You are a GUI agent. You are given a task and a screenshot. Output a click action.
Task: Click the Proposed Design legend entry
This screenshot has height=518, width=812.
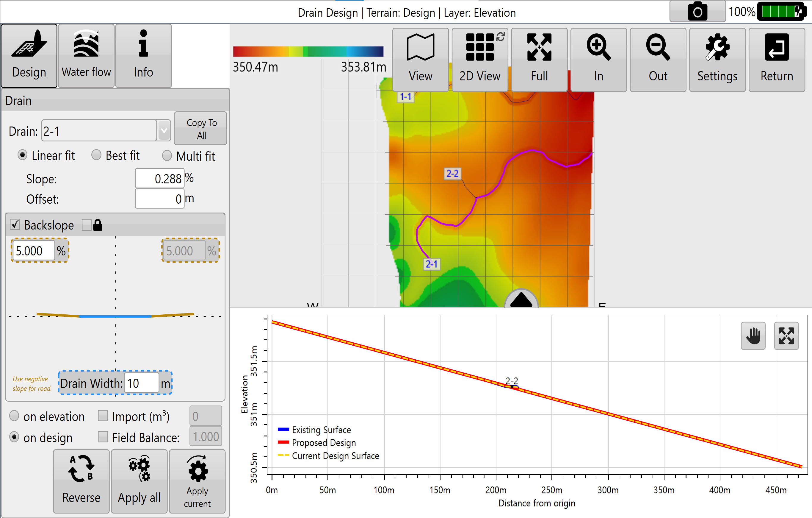(x=317, y=442)
